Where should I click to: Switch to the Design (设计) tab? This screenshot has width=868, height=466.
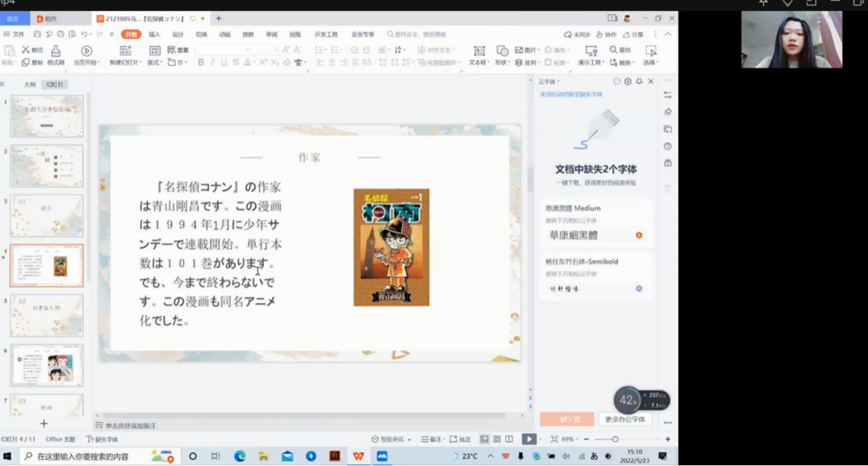point(178,34)
